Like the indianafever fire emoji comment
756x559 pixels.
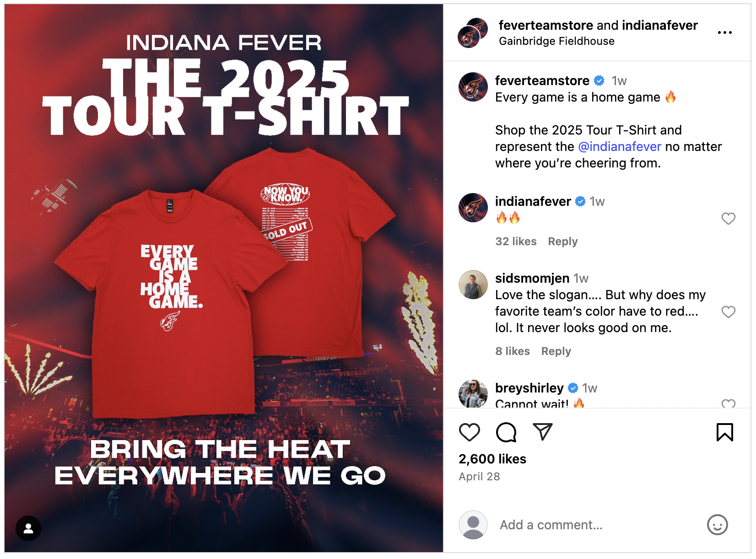pos(728,219)
